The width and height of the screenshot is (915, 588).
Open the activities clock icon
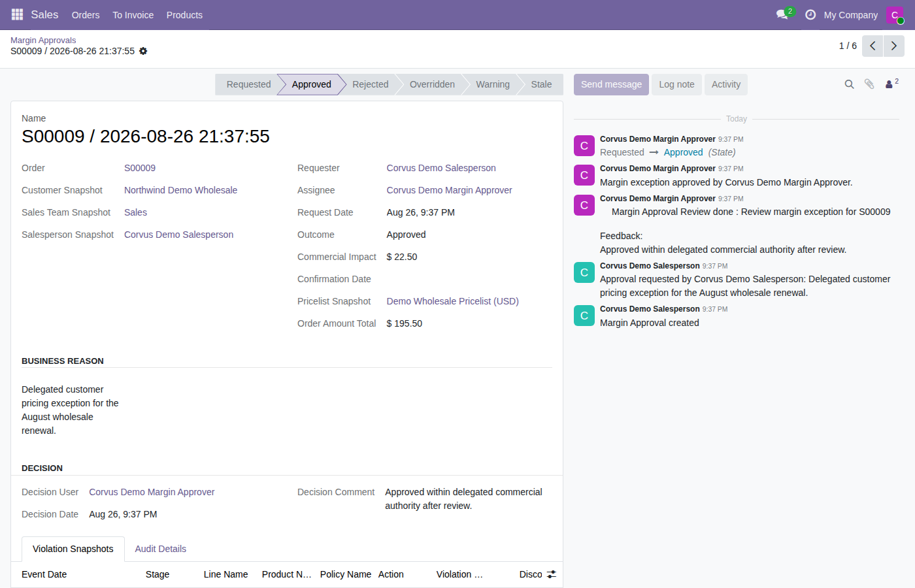[x=810, y=14]
